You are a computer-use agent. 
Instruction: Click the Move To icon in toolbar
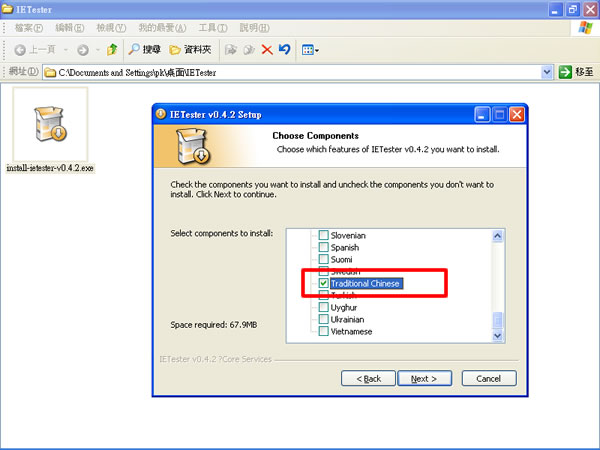tap(230, 50)
